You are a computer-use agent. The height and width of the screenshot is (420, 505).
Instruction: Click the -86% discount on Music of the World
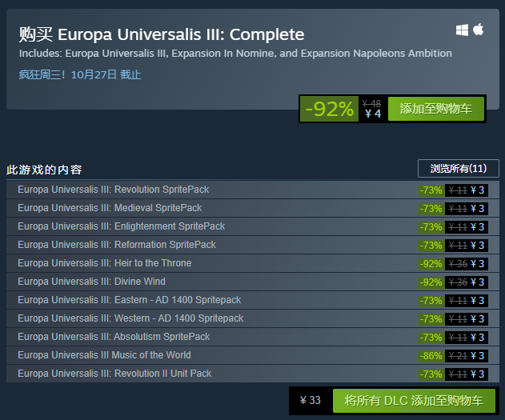pos(430,355)
